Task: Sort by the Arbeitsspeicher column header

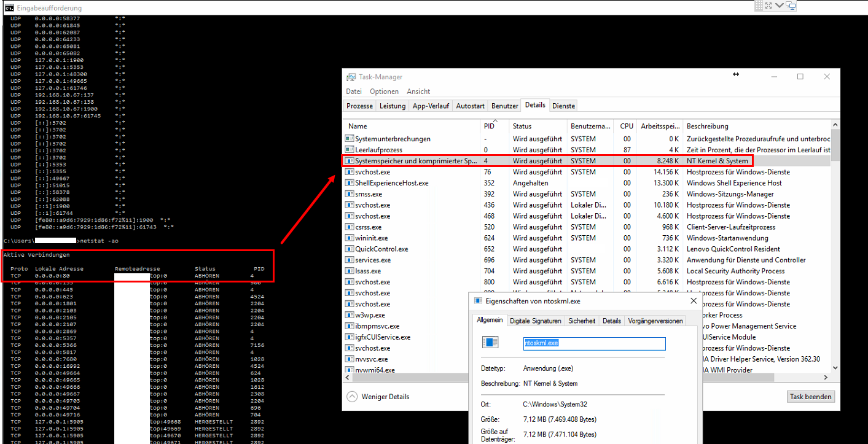Action: coord(659,126)
